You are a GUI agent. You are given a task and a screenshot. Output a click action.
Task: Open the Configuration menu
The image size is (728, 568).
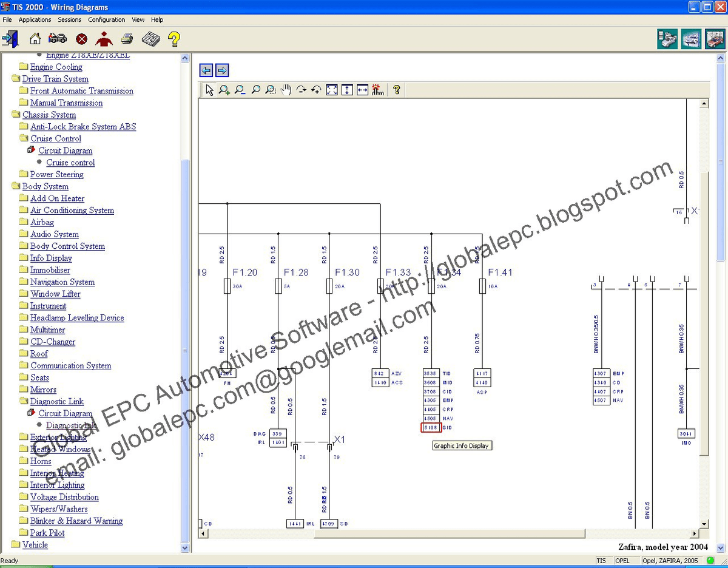tap(106, 19)
